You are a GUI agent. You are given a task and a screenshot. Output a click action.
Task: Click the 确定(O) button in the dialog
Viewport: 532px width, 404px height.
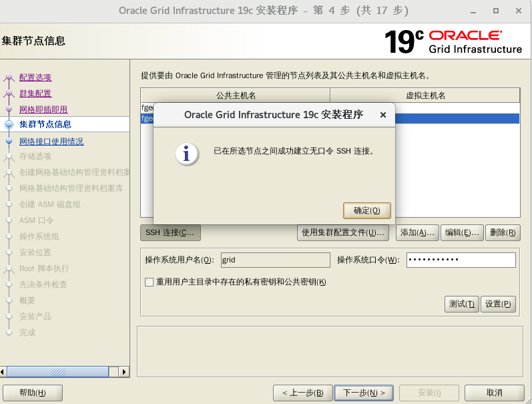(x=366, y=210)
